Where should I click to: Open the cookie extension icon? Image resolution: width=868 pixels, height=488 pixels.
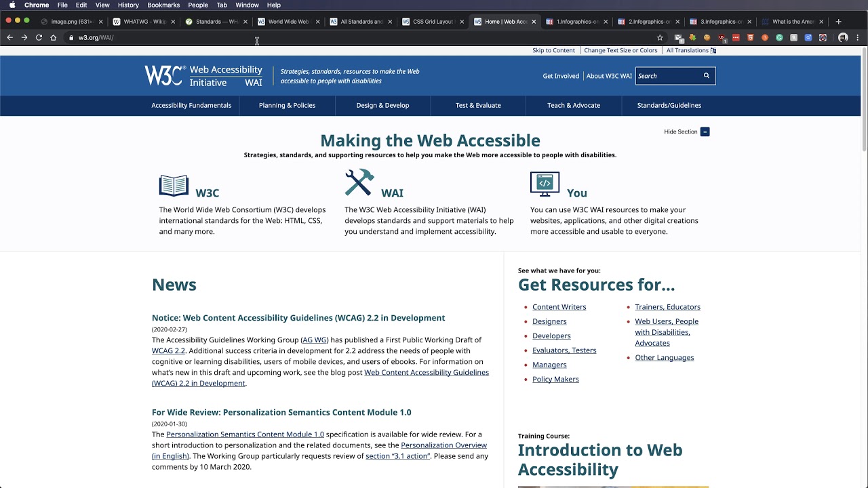click(707, 37)
